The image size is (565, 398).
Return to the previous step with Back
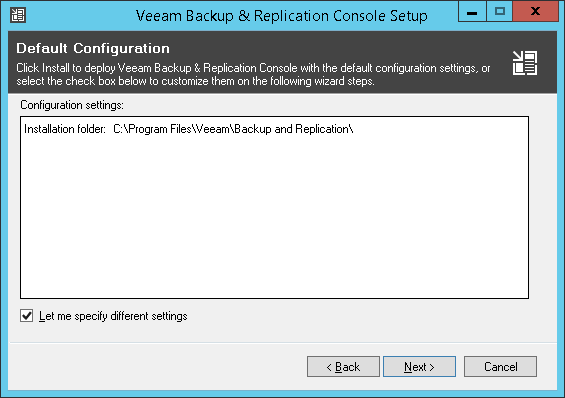(343, 367)
